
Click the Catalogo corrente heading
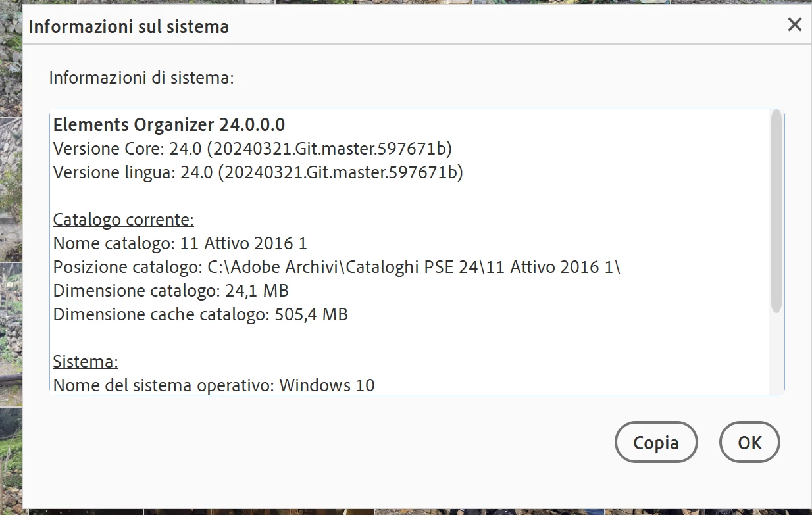coord(124,219)
